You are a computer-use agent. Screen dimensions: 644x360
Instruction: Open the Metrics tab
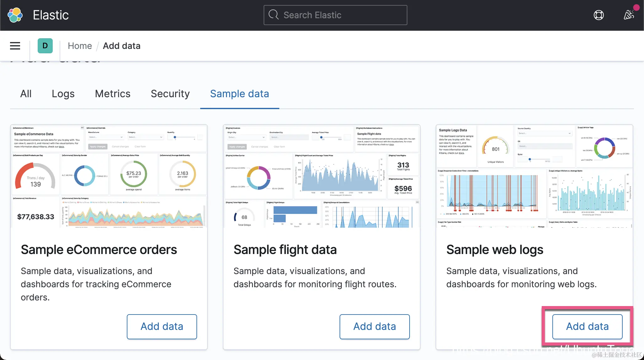point(113,94)
